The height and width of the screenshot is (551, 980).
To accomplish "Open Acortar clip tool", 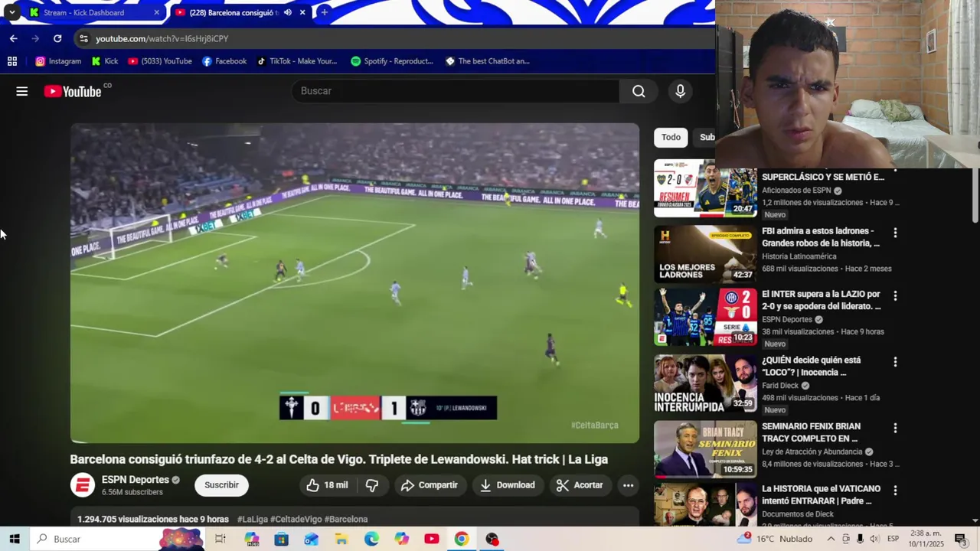I will [580, 485].
